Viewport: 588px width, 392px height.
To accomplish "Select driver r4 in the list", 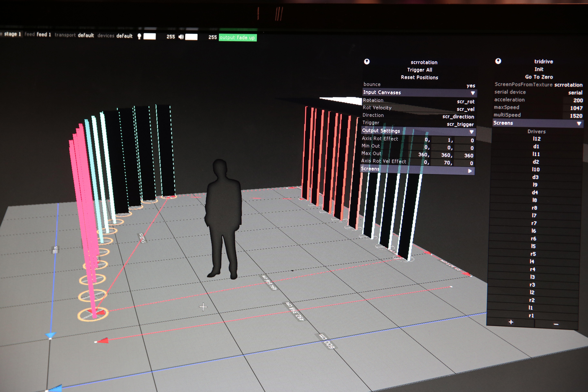I will click(532, 269).
